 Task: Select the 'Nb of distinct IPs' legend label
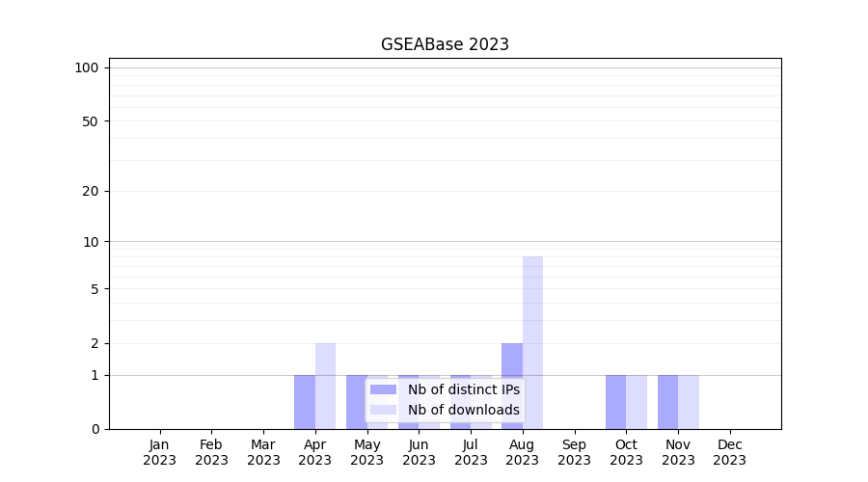click(x=463, y=389)
